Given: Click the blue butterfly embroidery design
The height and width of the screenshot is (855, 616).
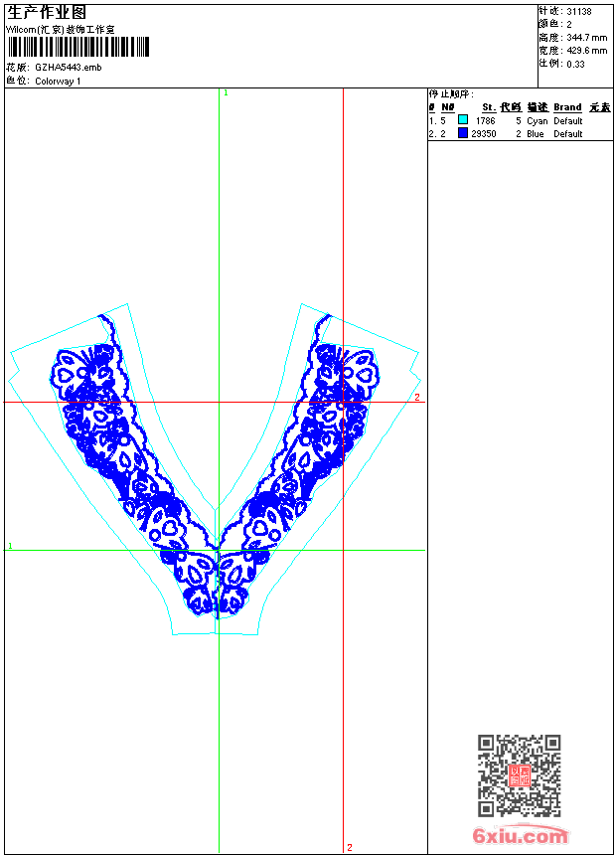Looking at the screenshot, I should click(216, 466).
